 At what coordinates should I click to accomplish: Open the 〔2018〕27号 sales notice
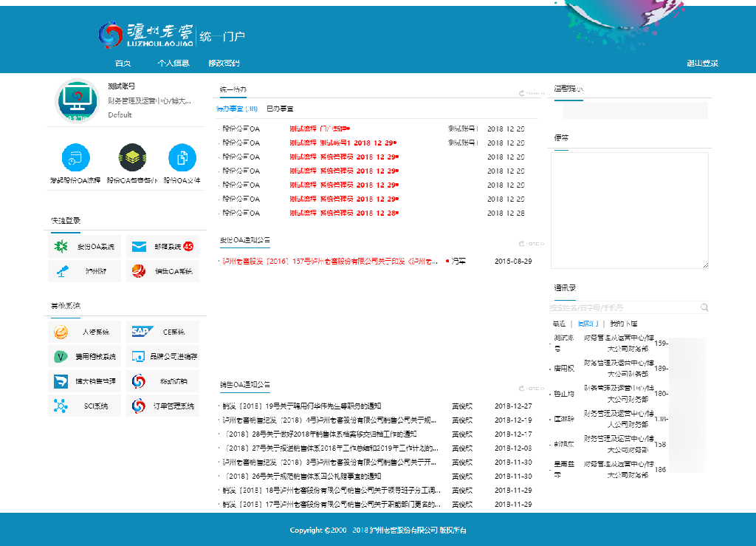tap(331, 448)
